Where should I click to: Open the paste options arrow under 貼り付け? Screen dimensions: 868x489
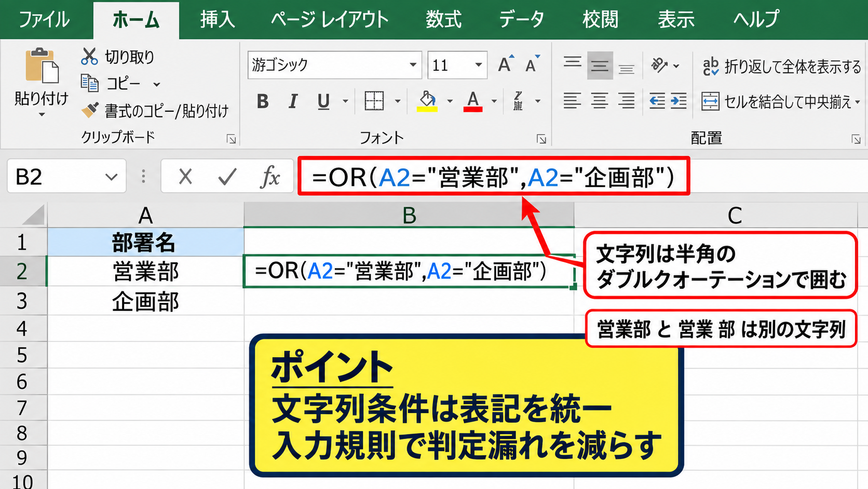coord(42,115)
